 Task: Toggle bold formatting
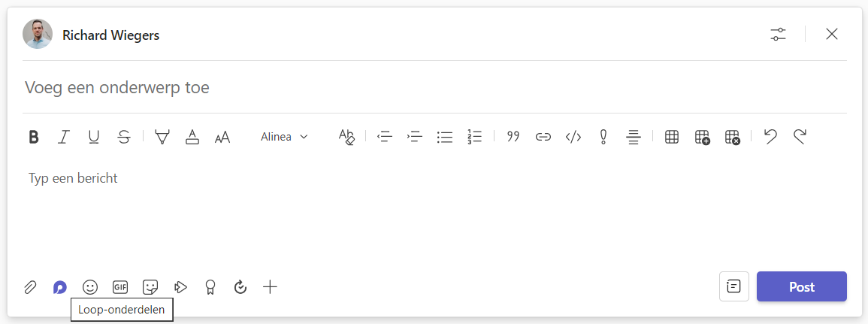point(34,137)
